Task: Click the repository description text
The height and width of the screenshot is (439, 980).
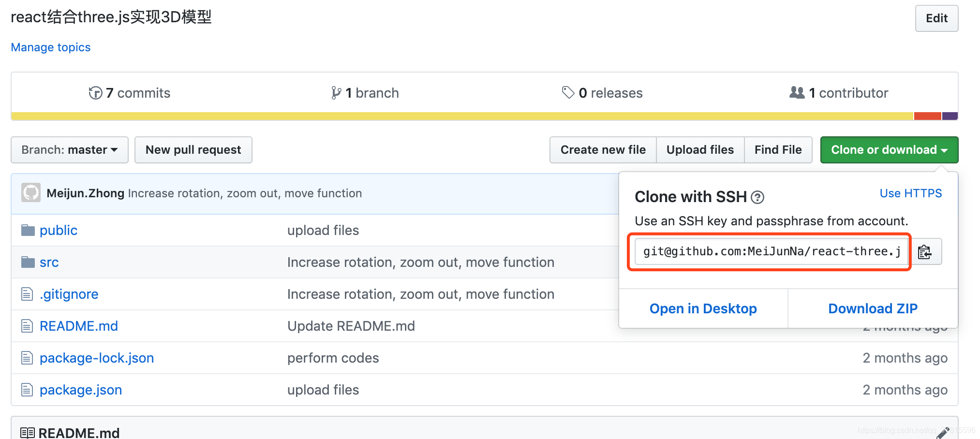Action: 111,17
